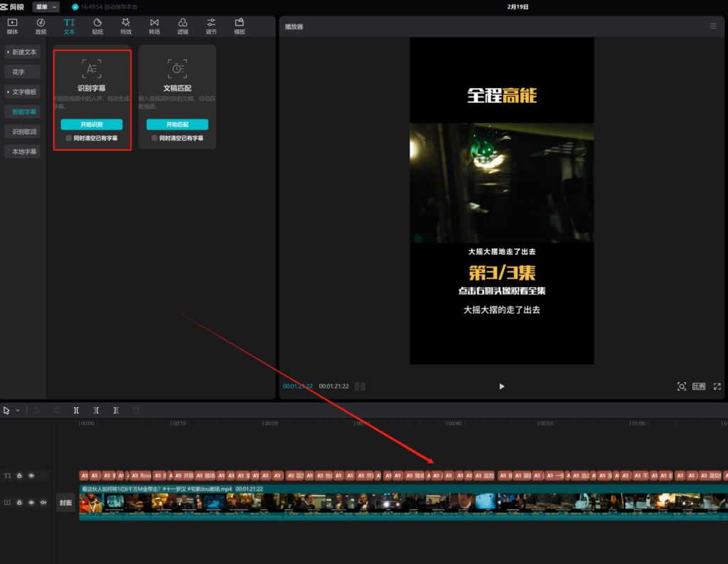
Task: Toggle visibility eye of the subtitle track
Action: (31, 476)
